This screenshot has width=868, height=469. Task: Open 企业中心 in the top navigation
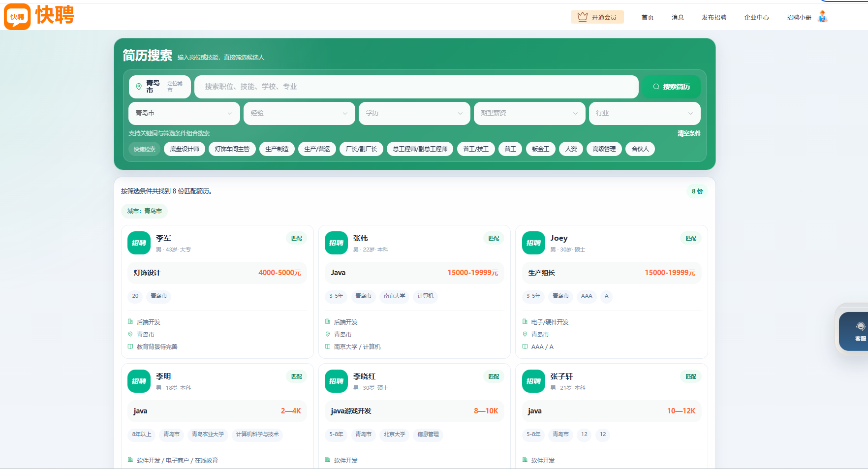tap(756, 17)
